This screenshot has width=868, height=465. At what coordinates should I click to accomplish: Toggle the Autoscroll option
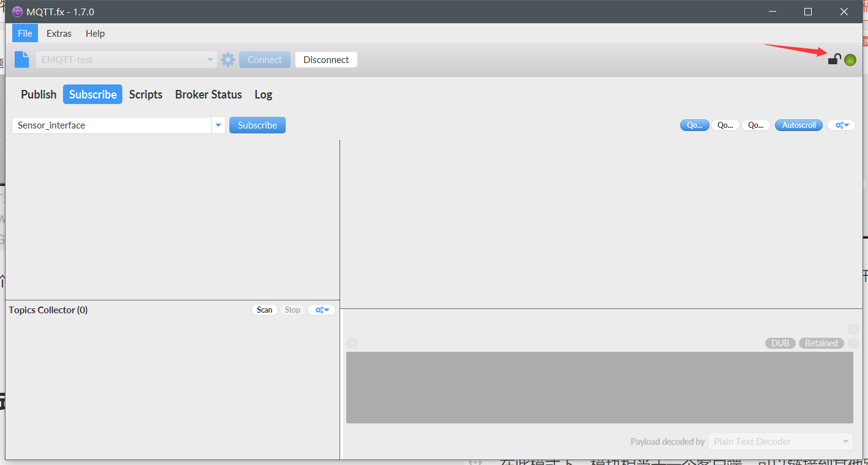(799, 125)
